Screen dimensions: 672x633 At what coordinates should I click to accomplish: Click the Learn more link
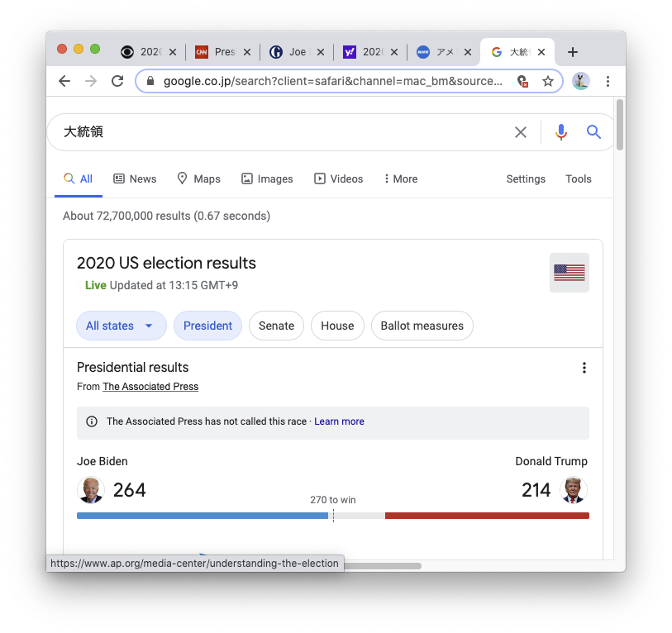point(339,421)
